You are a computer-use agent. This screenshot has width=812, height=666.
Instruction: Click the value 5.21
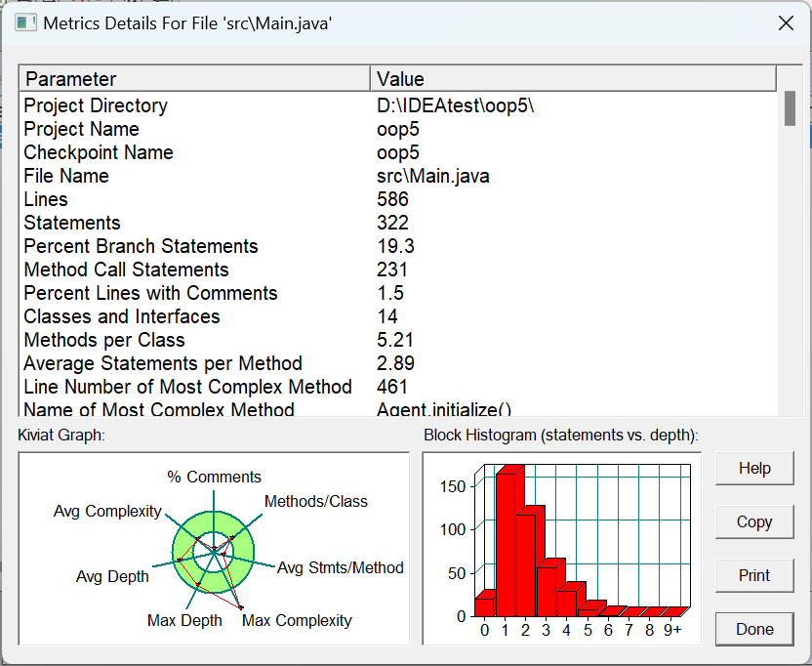click(395, 340)
